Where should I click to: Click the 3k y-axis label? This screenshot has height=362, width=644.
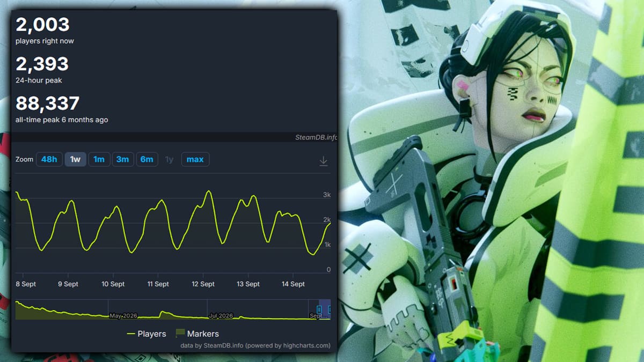pos(326,195)
